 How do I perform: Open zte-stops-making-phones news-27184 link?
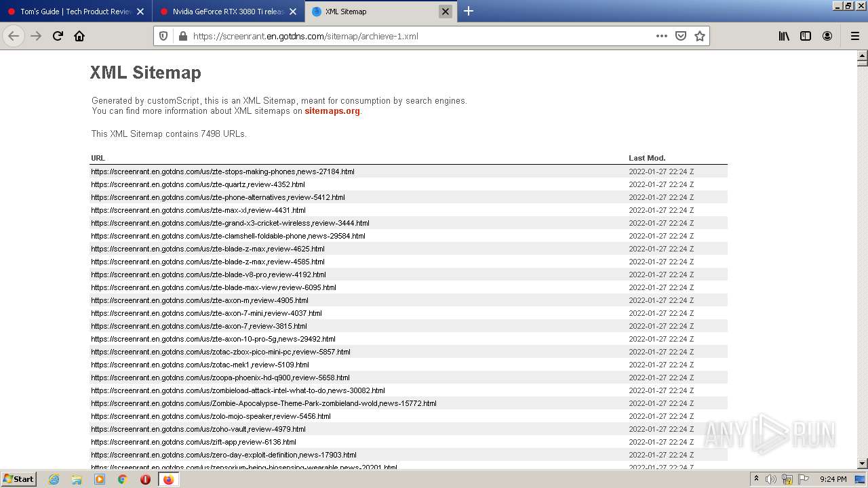point(222,171)
